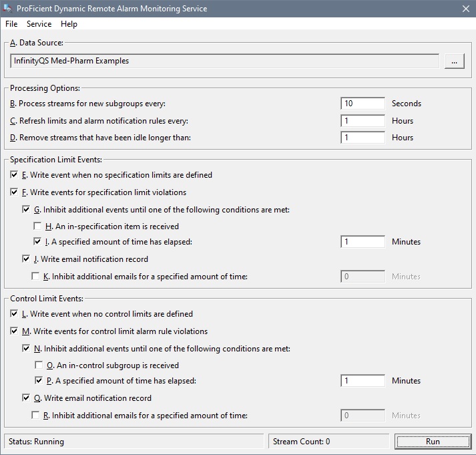This screenshot has height=455, width=476.
Task: Toggle Write events for specification limit violations
Action: [x=14, y=192]
